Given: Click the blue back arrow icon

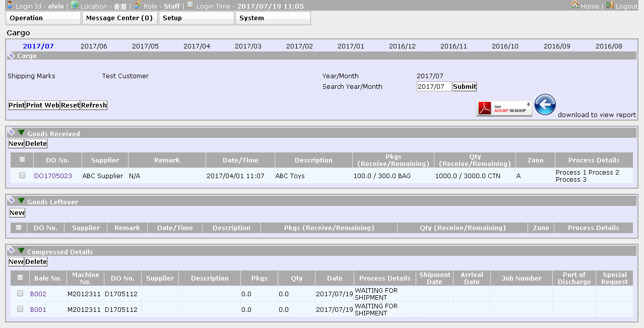Looking at the screenshot, I should 545,105.
